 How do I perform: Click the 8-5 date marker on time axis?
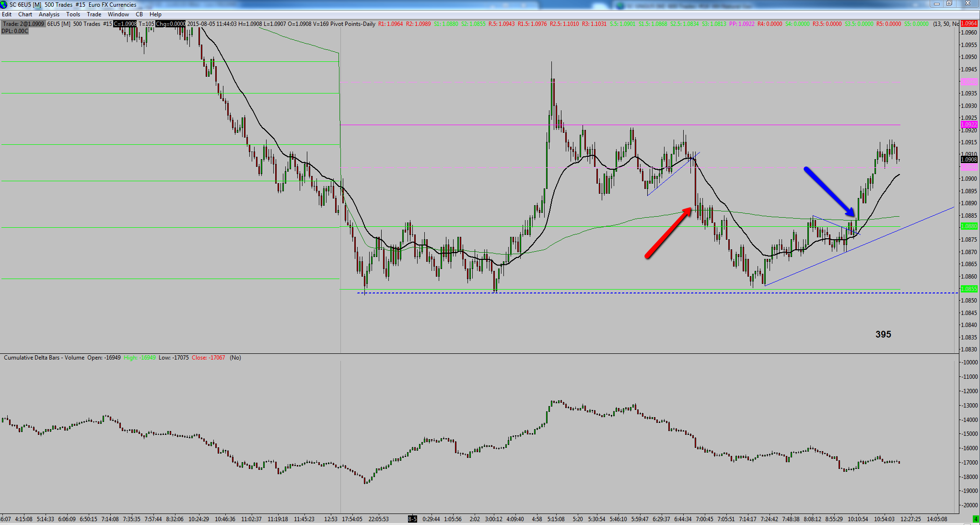(412, 519)
